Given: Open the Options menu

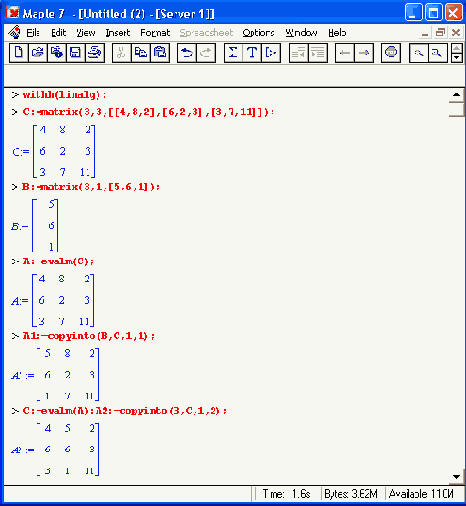Looking at the screenshot, I should click(x=258, y=33).
